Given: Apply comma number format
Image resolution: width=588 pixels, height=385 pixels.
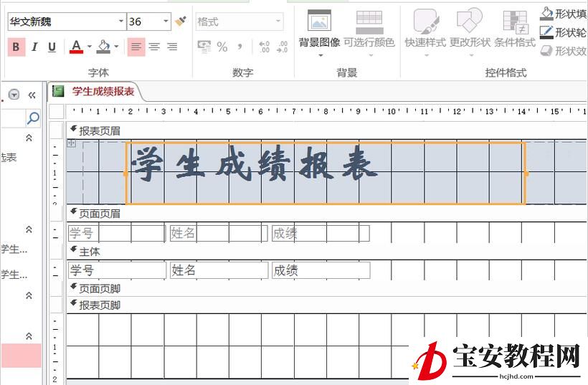Looking at the screenshot, I should [240, 47].
